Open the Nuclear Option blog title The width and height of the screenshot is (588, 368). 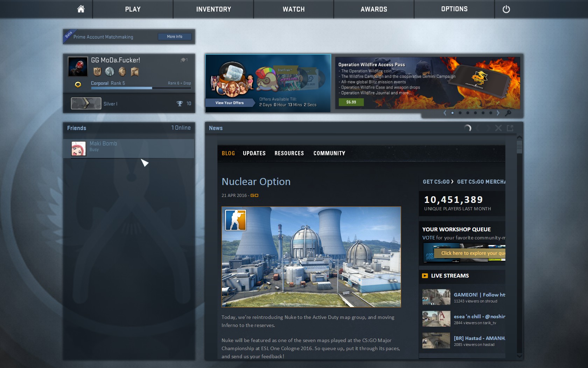(256, 182)
